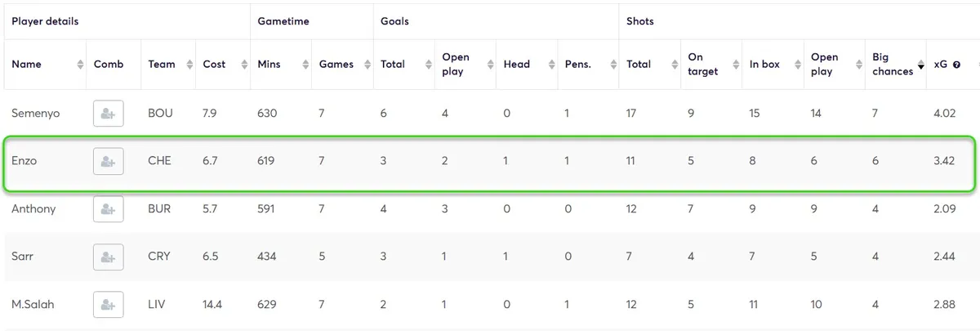The height and width of the screenshot is (331, 980).
Task: Sort by Big chances column arrow
Action: [x=921, y=65]
